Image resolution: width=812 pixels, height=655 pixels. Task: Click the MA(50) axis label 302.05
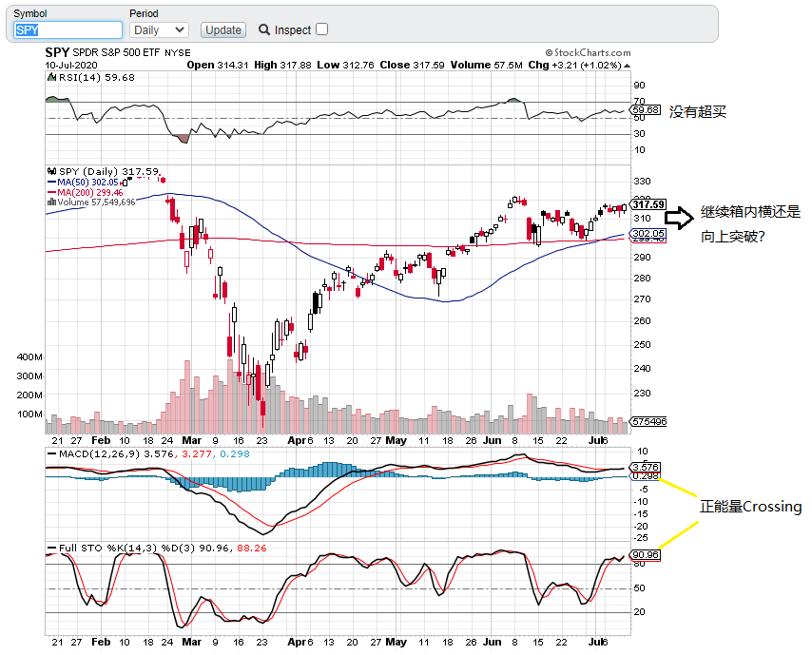tap(648, 234)
